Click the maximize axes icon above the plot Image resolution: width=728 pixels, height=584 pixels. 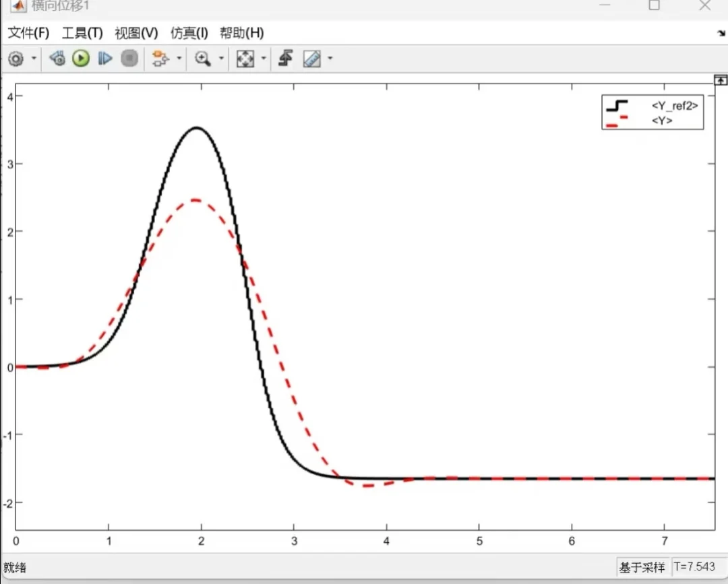click(721, 79)
